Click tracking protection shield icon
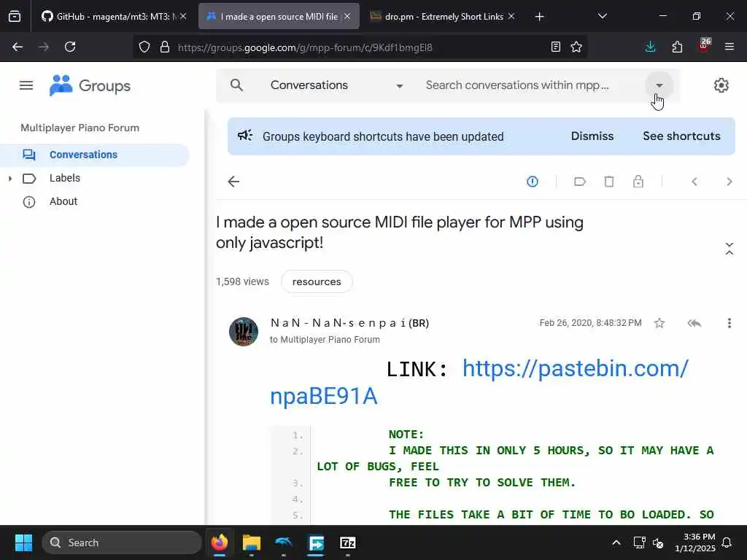Screen dimensions: 747x560 [x=144, y=47]
